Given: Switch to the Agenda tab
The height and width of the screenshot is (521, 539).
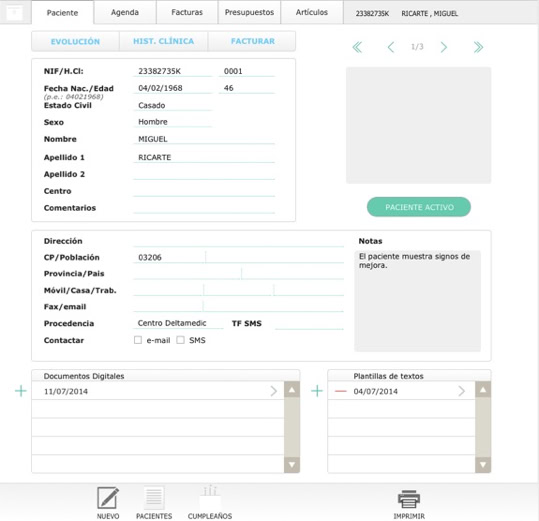Looking at the screenshot, I should click(125, 12).
